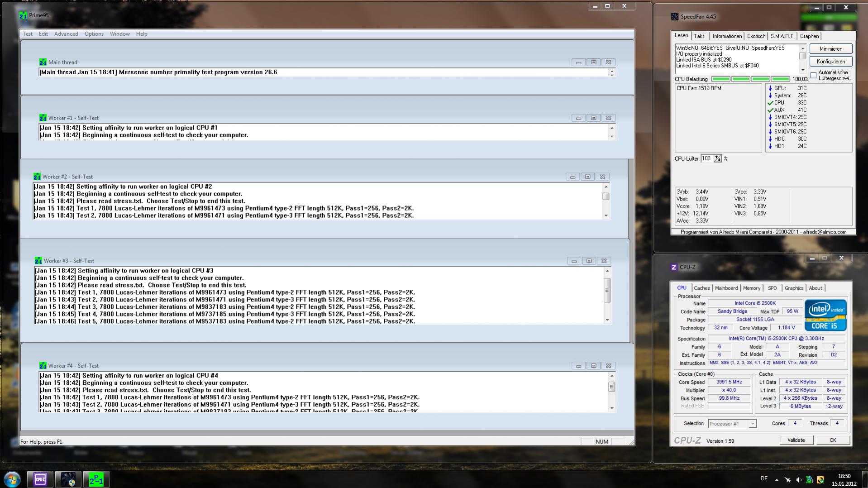Open the Edit menu in Prime95
The height and width of the screenshot is (488, 868).
(x=43, y=34)
